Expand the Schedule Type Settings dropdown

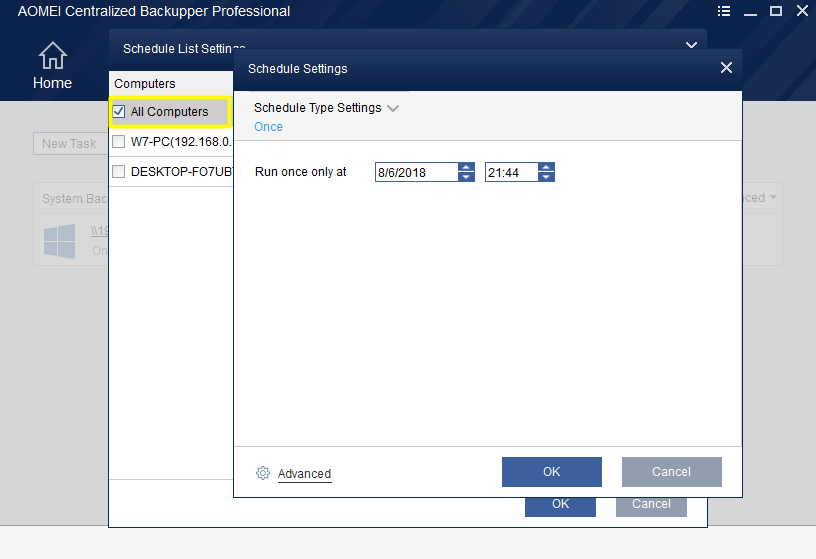[x=393, y=108]
